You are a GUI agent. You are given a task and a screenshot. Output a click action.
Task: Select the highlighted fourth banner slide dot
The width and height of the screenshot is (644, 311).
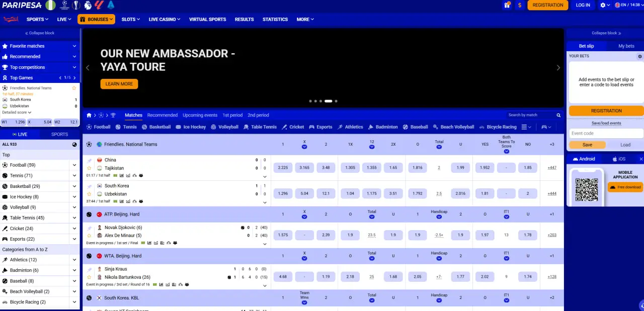[x=328, y=101]
